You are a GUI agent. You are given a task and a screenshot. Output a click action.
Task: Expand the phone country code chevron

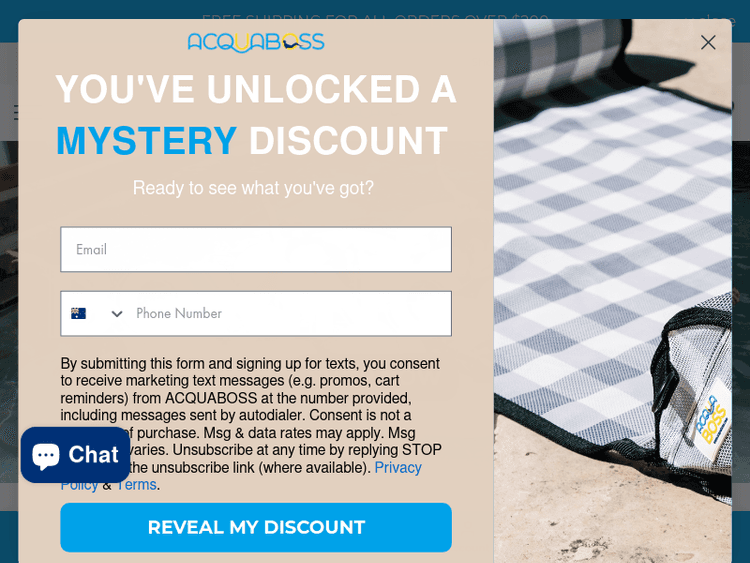pyautogui.click(x=117, y=314)
